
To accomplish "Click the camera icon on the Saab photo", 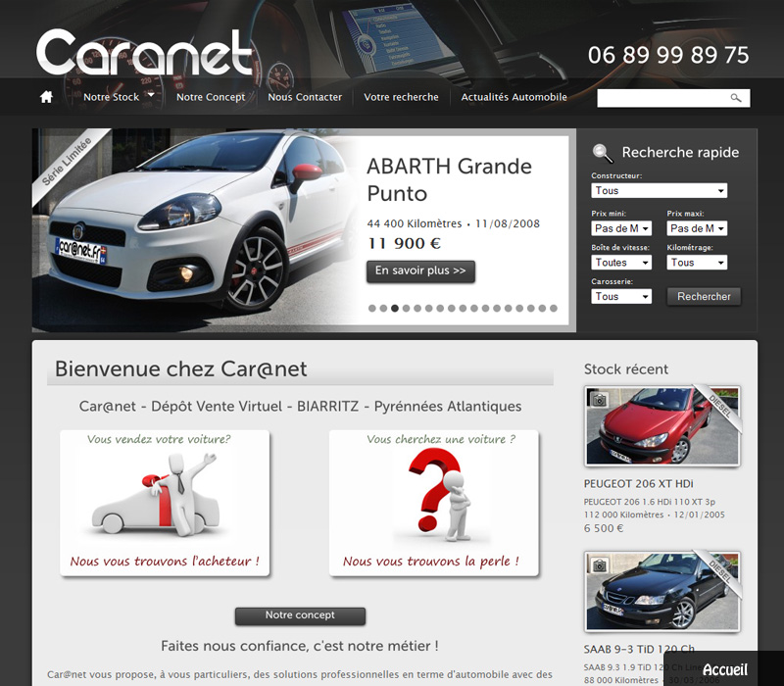I will coord(599,565).
